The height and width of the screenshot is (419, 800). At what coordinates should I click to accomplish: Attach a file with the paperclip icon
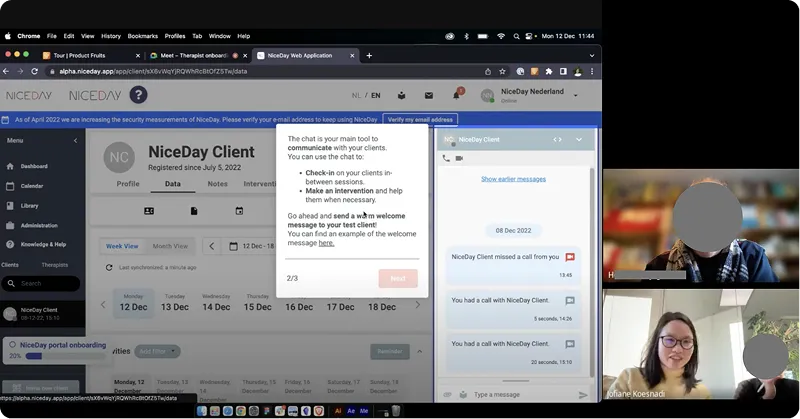pos(447,395)
